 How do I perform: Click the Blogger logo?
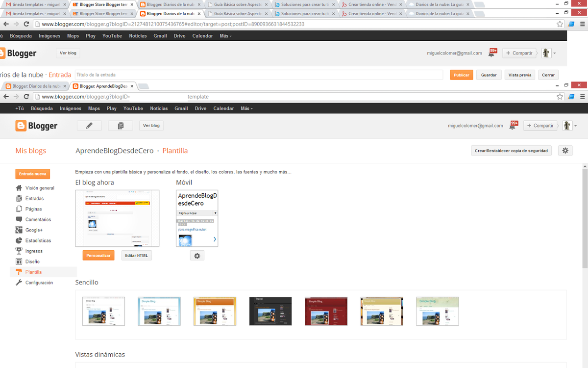[36, 126]
